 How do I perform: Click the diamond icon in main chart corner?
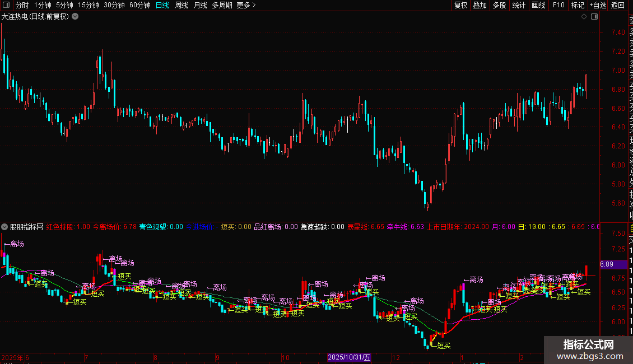[584, 17]
